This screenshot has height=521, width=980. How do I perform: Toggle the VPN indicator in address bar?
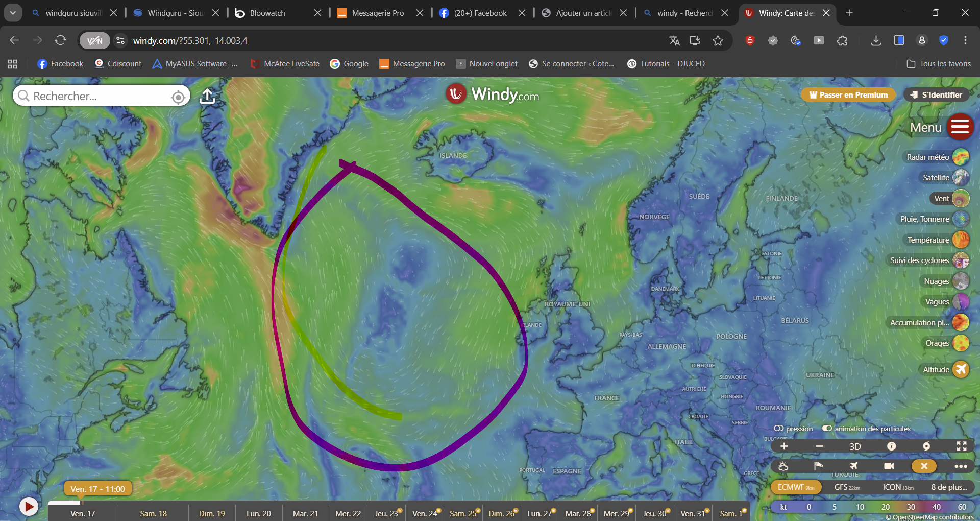click(x=94, y=40)
